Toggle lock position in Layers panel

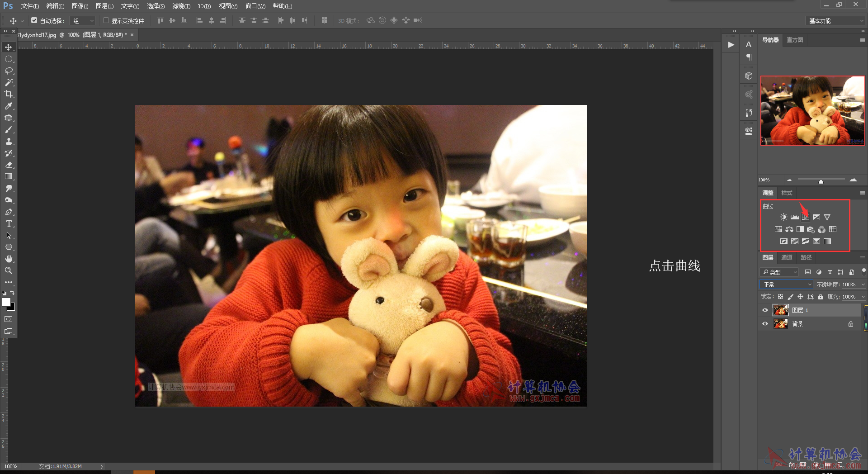point(800,297)
